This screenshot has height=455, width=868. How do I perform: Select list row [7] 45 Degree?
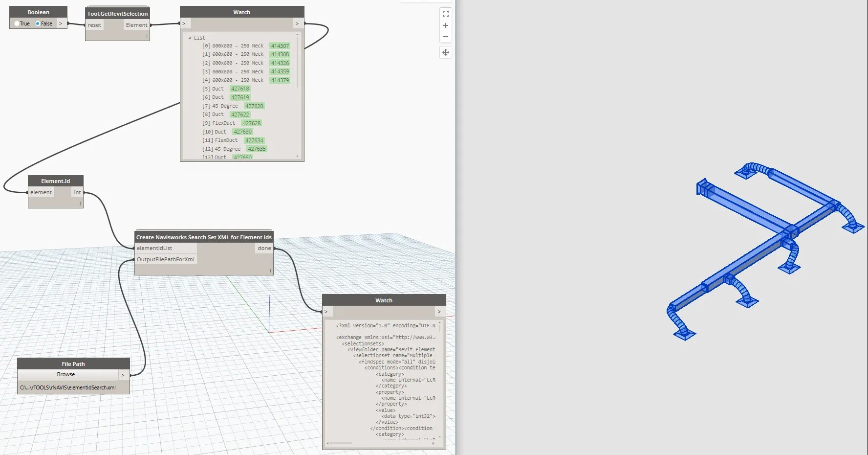(233, 106)
